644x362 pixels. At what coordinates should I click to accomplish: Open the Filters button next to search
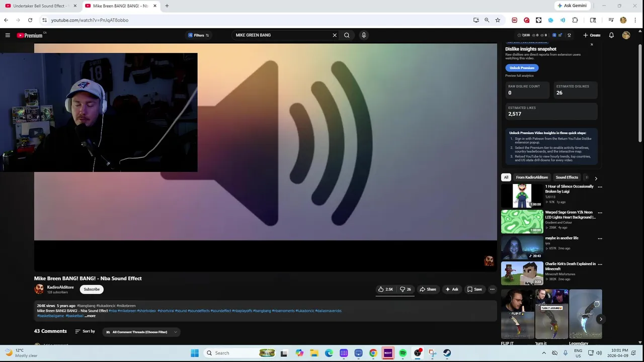pyautogui.click(x=198, y=35)
